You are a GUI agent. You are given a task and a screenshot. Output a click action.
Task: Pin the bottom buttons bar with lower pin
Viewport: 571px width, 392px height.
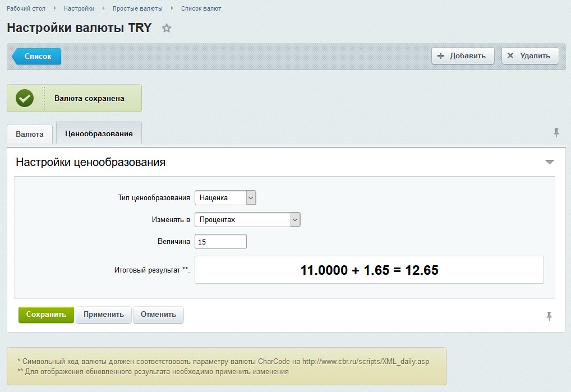coord(549,316)
